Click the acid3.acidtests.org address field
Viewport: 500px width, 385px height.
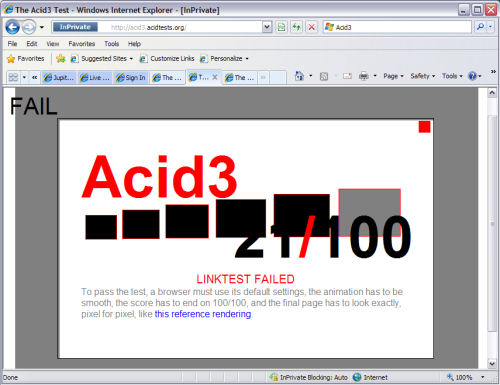click(157, 27)
